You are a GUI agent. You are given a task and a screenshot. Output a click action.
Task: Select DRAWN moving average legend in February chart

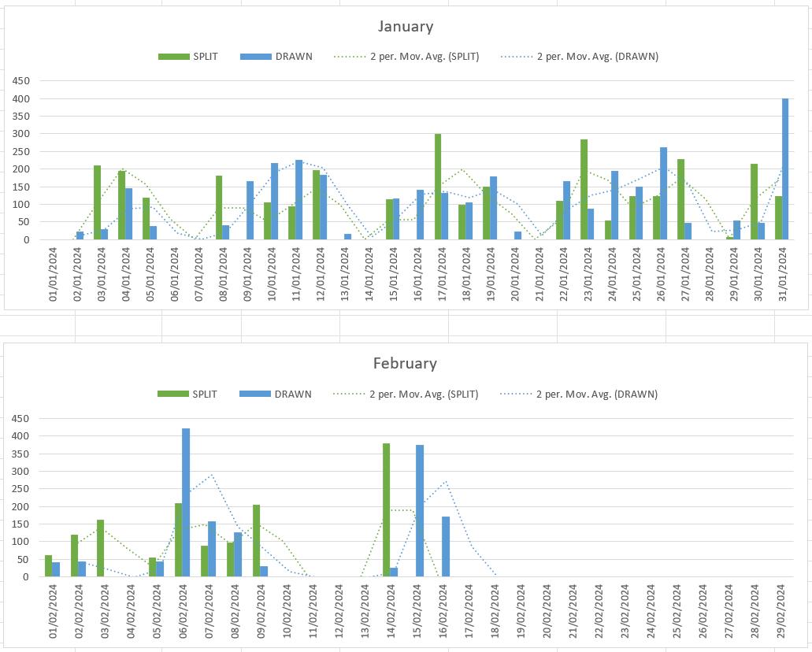(x=579, y=394)
